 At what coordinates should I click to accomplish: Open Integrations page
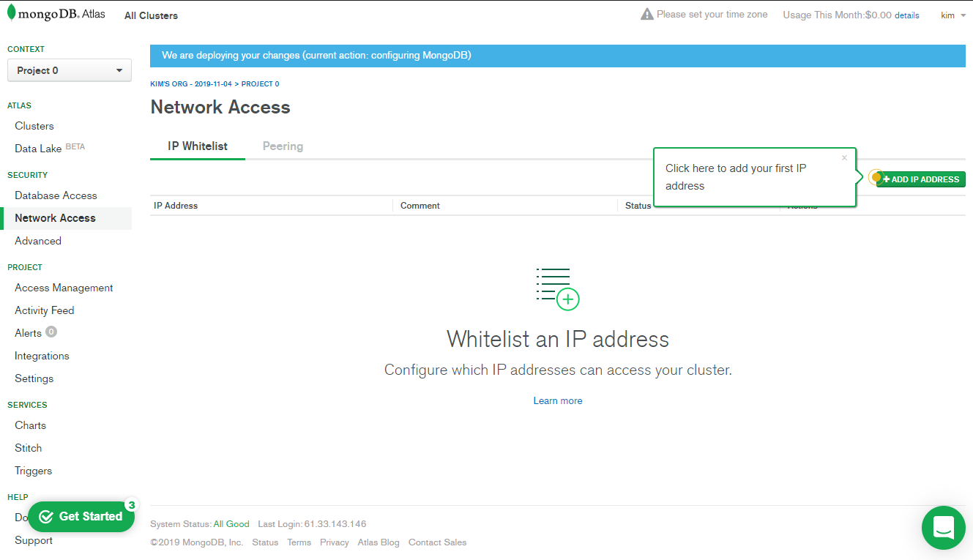[x=42, y=356]
